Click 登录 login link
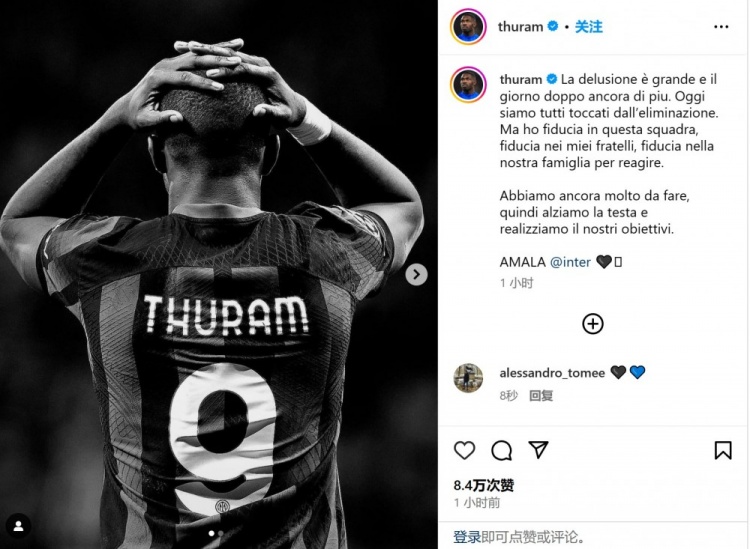This screenshot has width=750, height=549. tap(467, 537)
